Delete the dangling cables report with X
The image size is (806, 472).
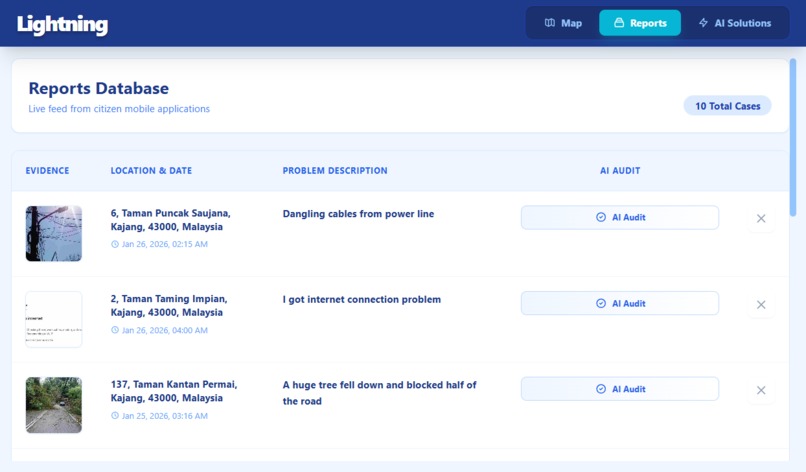coord(761,219)
